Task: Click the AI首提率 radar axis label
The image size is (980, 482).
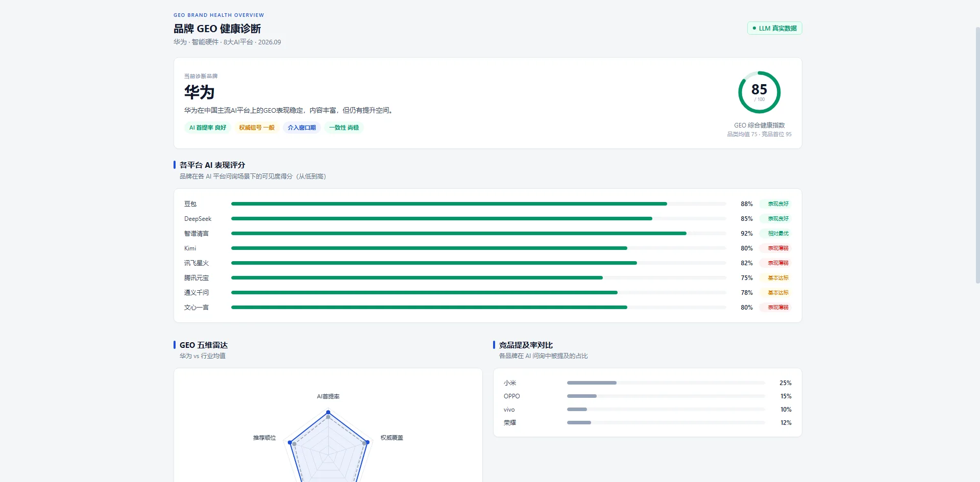Action: tap(328, 396)
